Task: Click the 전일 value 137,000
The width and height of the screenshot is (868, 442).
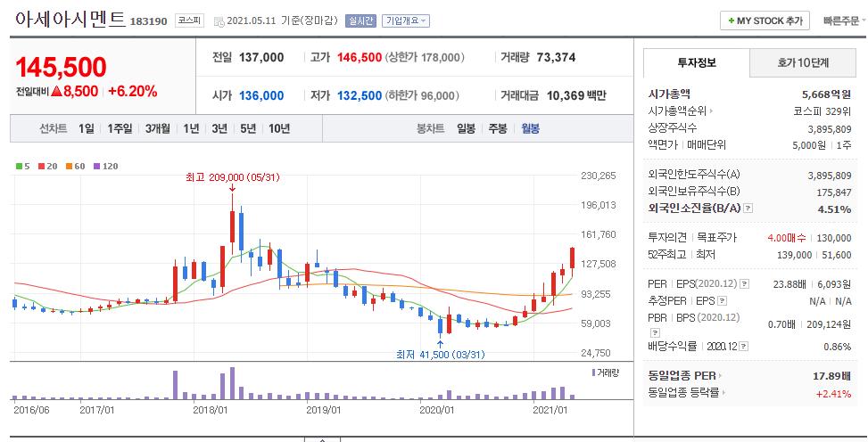Action: (x=261, y=57)
